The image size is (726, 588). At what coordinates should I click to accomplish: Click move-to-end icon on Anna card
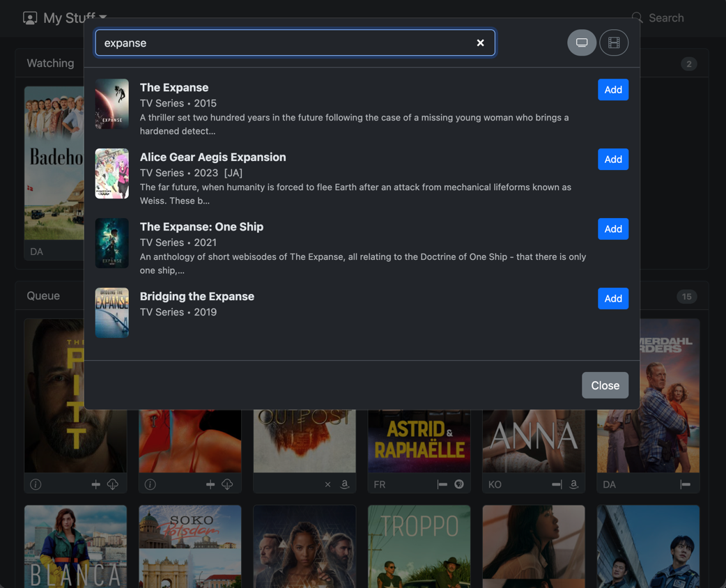(x=557, y=484)
